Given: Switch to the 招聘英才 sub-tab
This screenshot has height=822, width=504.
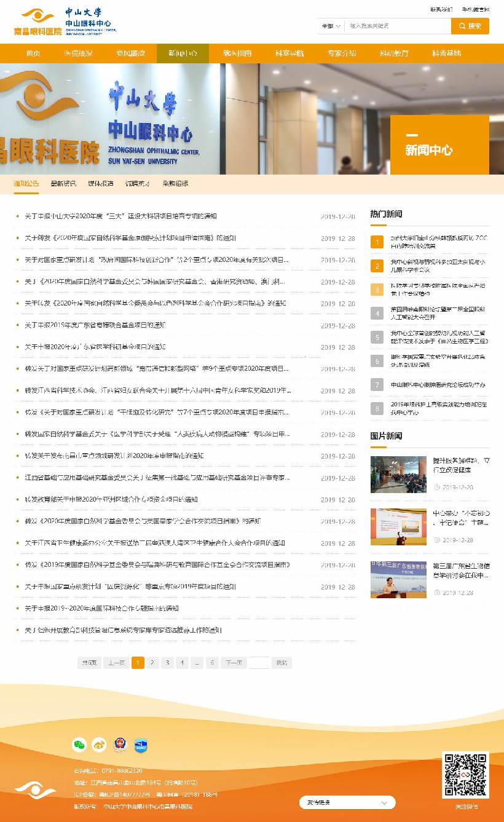Looking at the screenshot, I should (x=138, y=183).
